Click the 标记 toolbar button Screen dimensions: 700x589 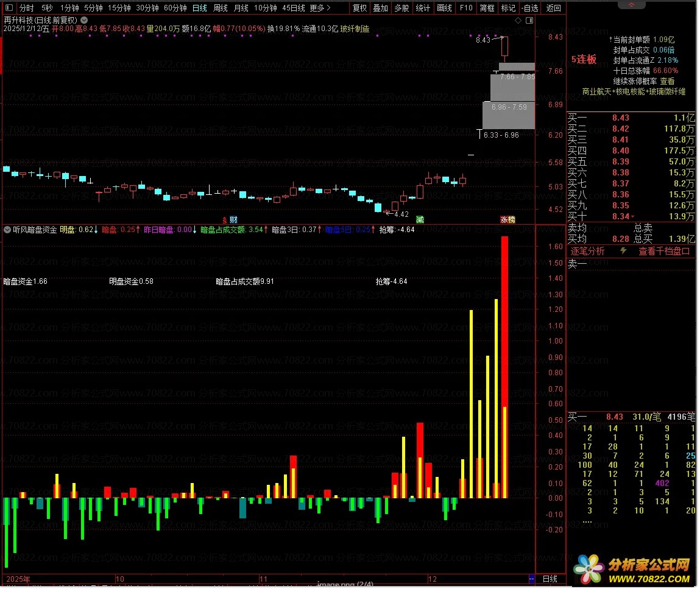(x=508, y=7)
